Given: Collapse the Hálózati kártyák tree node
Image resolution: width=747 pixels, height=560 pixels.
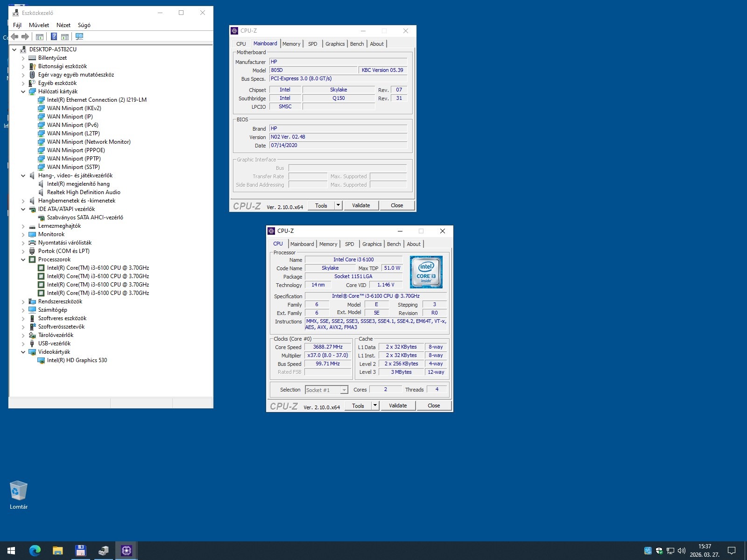Looking at the screenshot, I should click(x=23, y=92).
